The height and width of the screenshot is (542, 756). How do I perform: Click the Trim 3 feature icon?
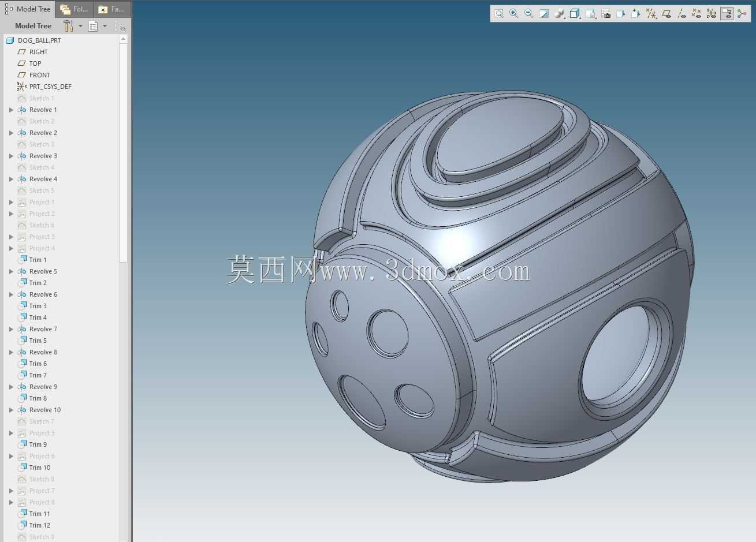22,306
